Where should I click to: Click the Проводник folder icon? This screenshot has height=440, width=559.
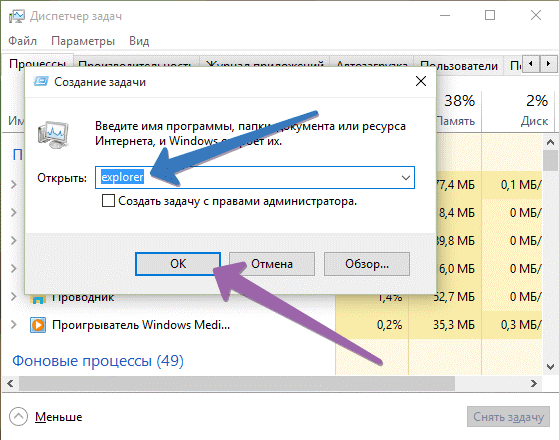[x=38, y=299]
